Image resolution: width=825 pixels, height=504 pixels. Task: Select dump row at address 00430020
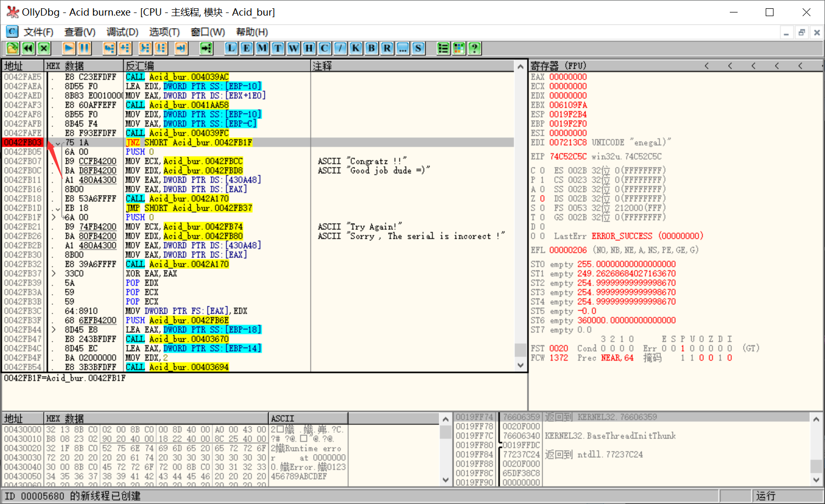tap(174, 448)
